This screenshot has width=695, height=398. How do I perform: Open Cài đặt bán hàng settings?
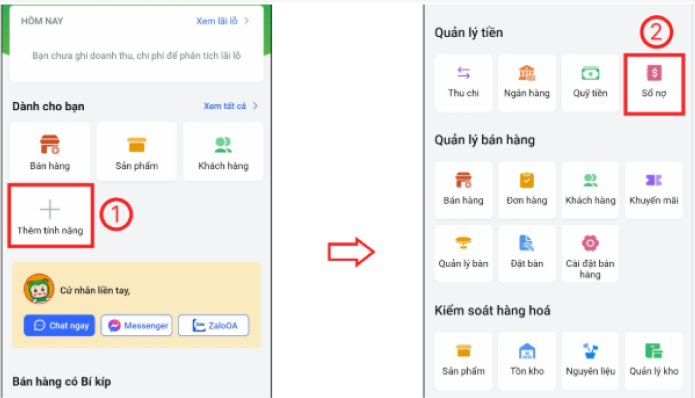pos(590,254)
